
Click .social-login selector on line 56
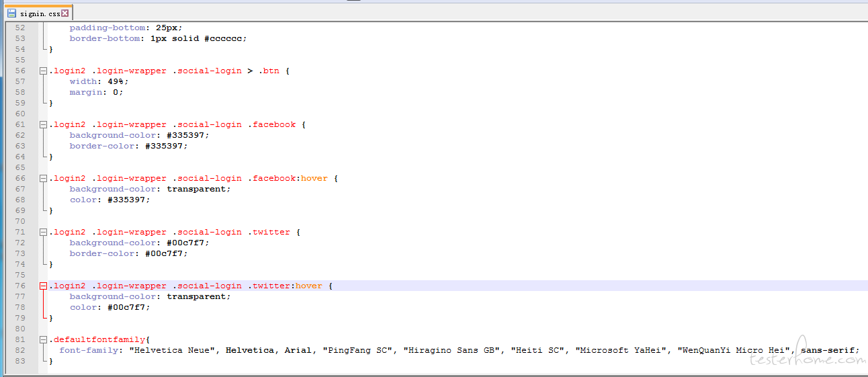(207, 71)
